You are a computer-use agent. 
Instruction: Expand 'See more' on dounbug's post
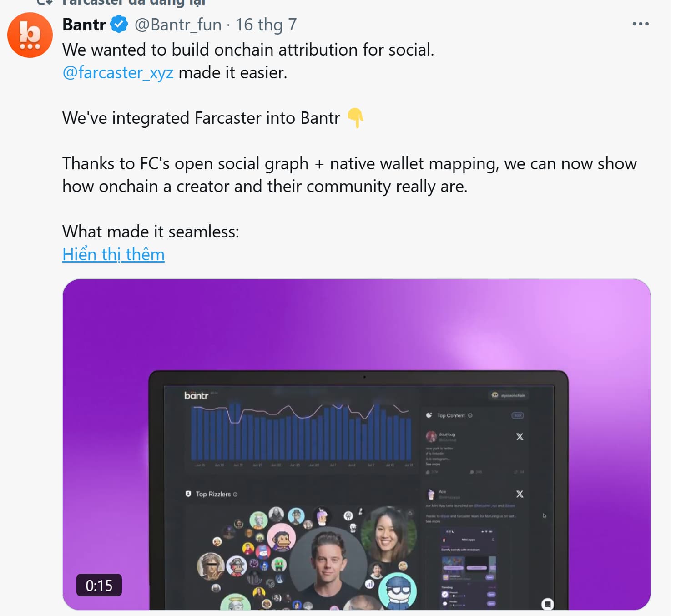pyautogui.click(x=433, y=464)
